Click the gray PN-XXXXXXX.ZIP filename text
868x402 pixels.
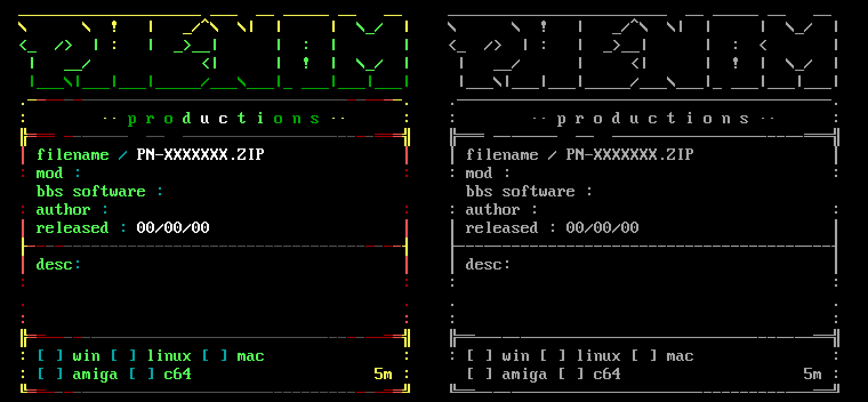(630, 155)
